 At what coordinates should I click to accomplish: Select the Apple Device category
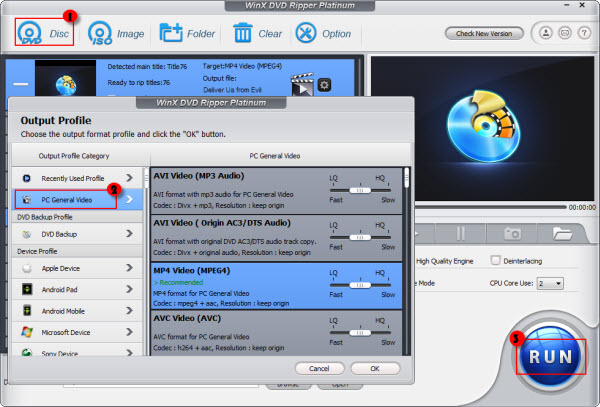[77, 268]
